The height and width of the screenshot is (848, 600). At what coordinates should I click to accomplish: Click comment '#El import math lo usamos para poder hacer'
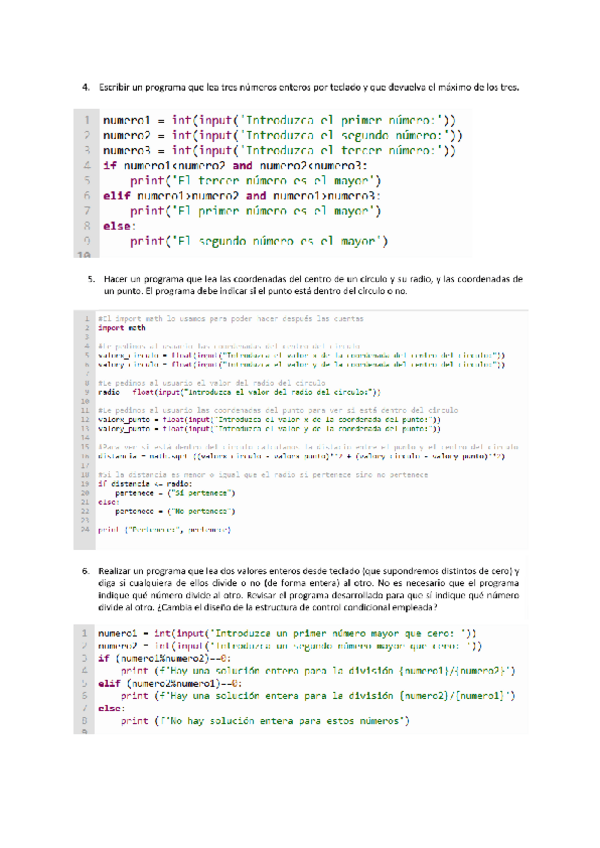(x=230, y=319)
